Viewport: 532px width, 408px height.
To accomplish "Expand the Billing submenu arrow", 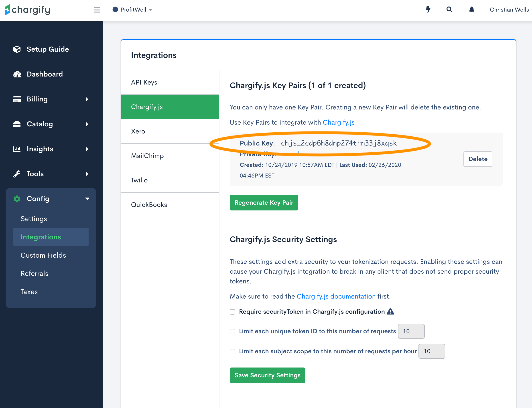I will 87,99.
